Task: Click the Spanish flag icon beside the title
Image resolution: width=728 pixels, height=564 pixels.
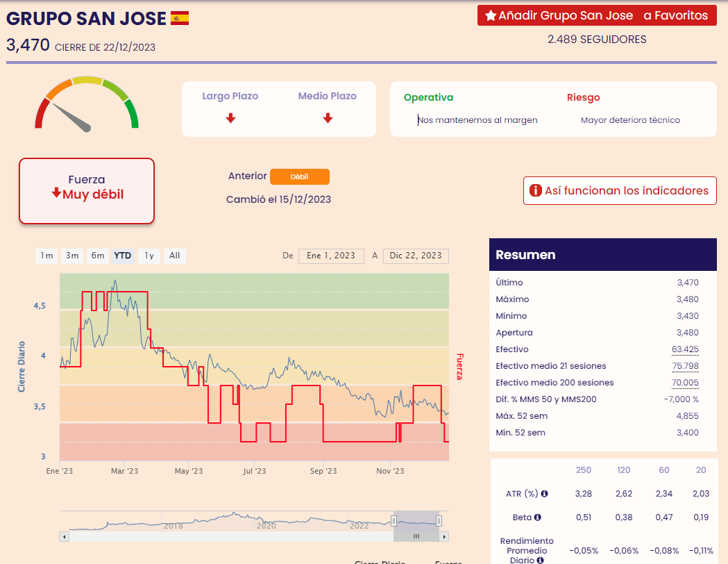Action: [x=180, y=18]
